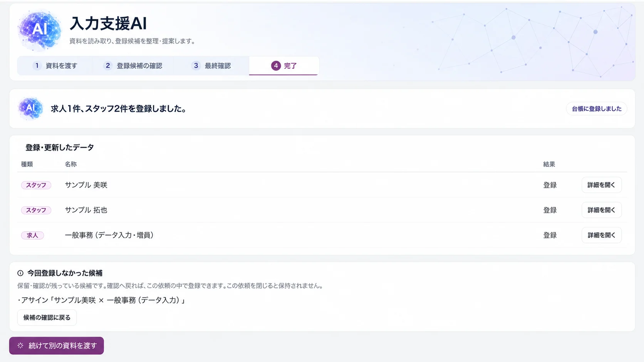The image size is (644, 362).
Task: Click the 登録・更新したデータ heading
Action: (60, 147)
